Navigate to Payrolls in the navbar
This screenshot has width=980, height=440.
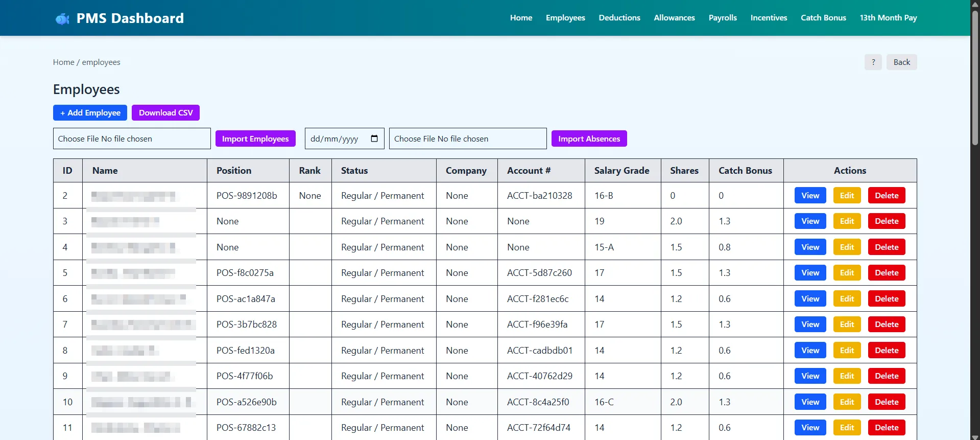[x=723, y=18]
